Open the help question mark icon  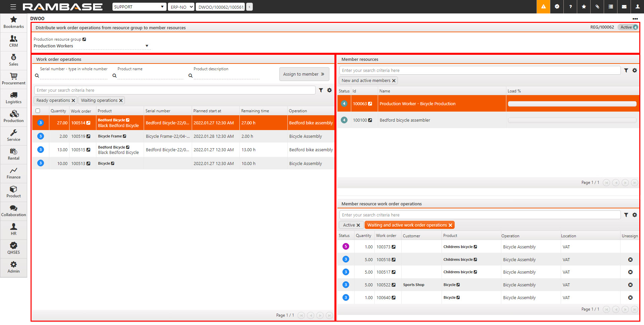pos(570,7)
